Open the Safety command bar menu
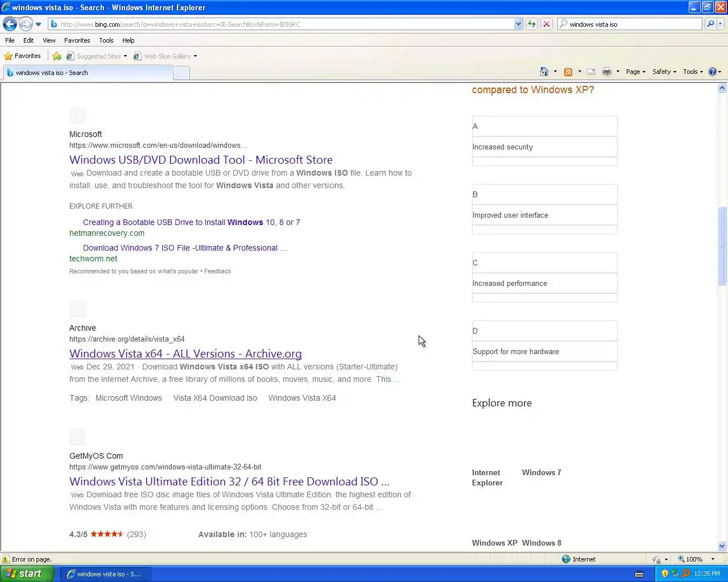 click(x=664, y=72)
